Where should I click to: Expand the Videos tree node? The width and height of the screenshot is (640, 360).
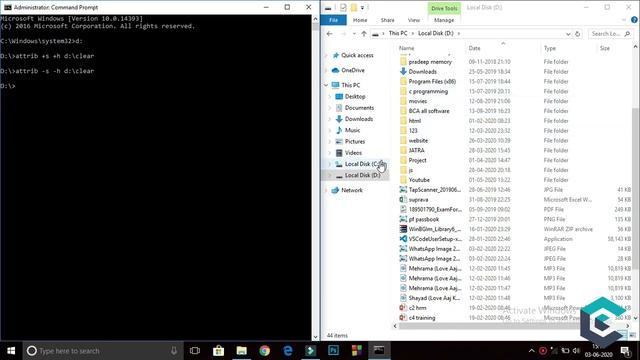coord(330,153)
